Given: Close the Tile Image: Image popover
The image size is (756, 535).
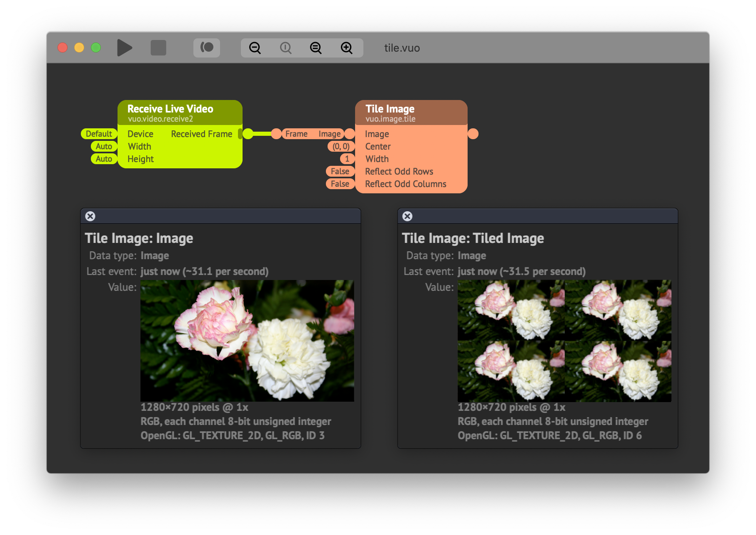Looking at the screenshot, I should tap(90, 216).
